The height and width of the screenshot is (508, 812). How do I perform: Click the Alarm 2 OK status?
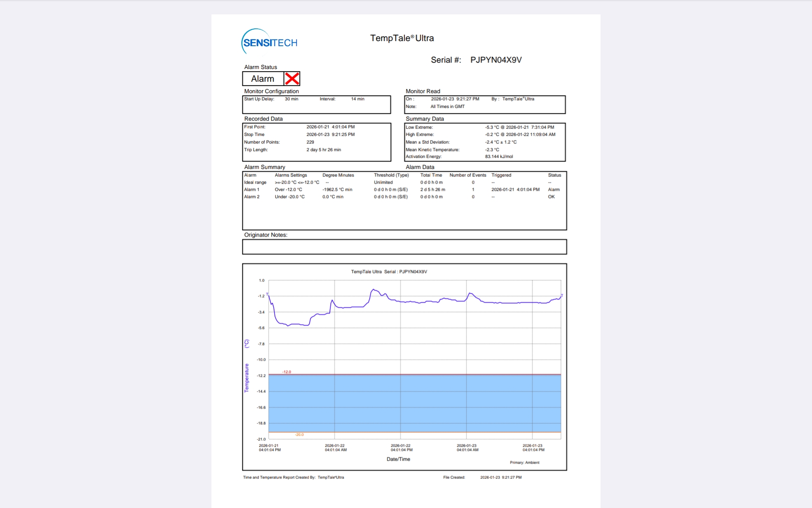coord(551,197)
